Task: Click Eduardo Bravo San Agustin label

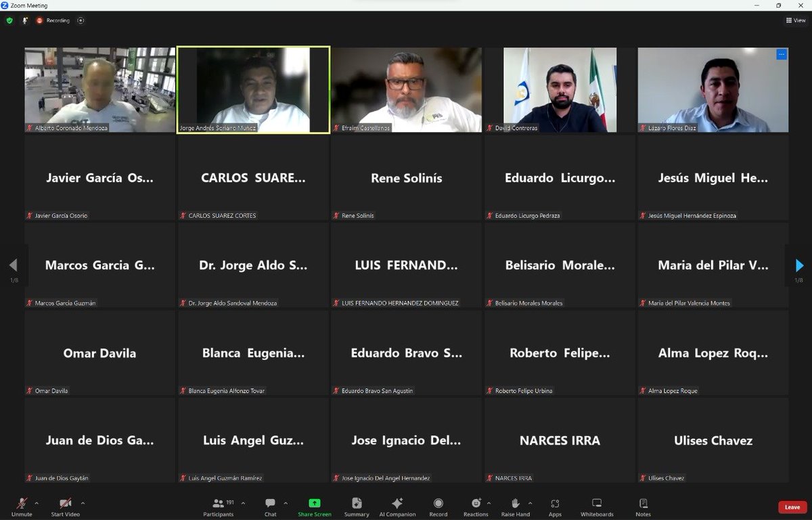Action: pos(377,391)
